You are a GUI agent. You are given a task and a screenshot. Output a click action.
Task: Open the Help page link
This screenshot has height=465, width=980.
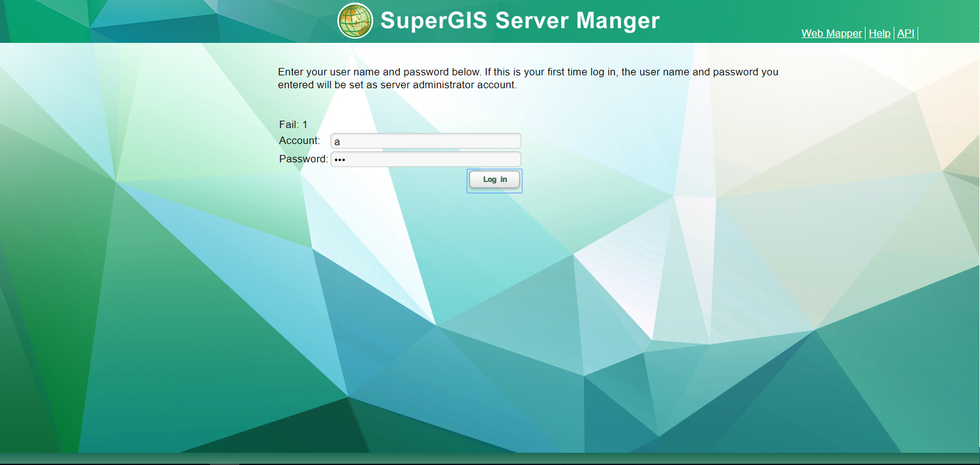pos(879,34)
